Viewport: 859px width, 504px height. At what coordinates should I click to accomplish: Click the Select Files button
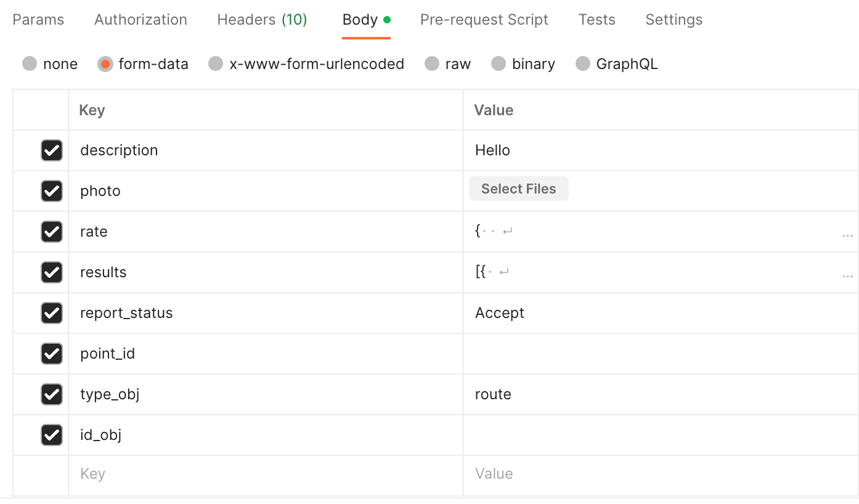[518, 189]
